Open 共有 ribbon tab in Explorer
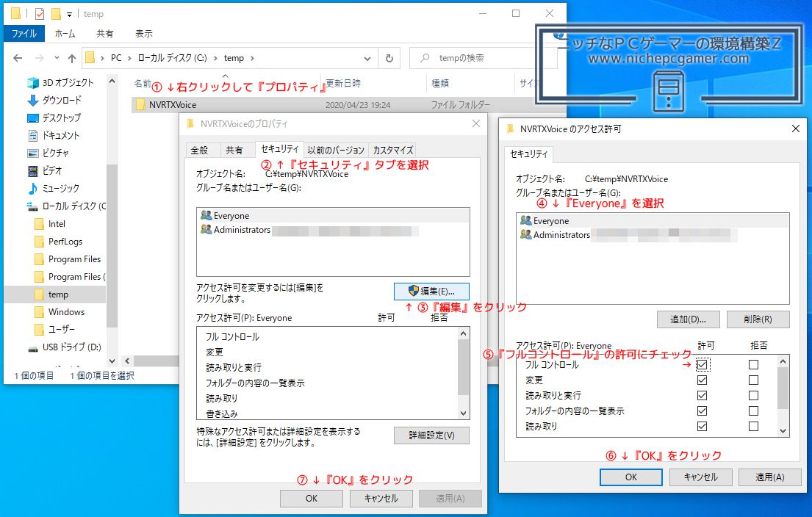This screenshot has height=517, width=812. click(104, 34)
